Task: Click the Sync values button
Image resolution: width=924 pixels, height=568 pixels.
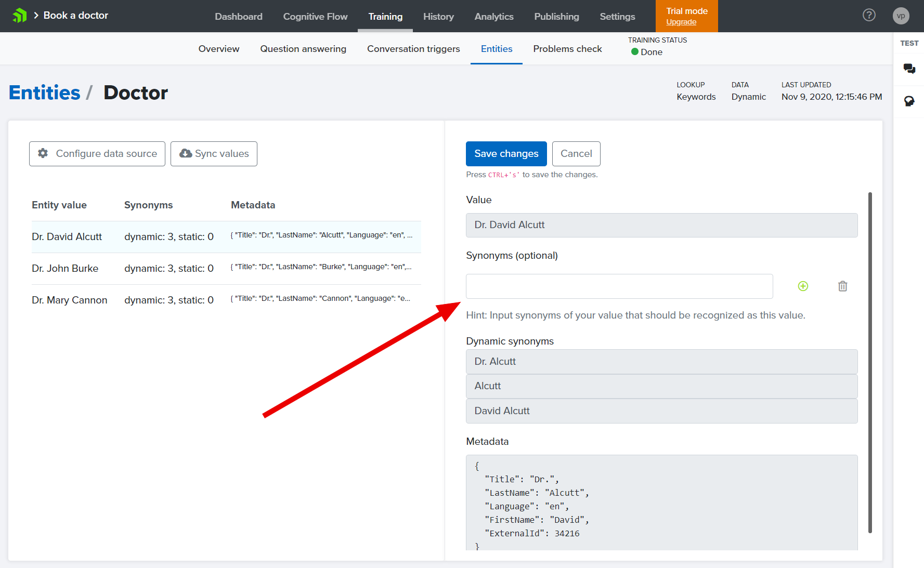Action: (x=214, y=154)
